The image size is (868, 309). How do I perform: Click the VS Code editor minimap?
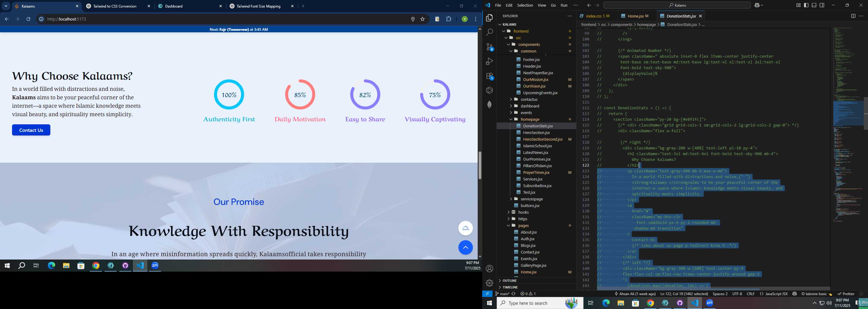(x=848, y=125)
